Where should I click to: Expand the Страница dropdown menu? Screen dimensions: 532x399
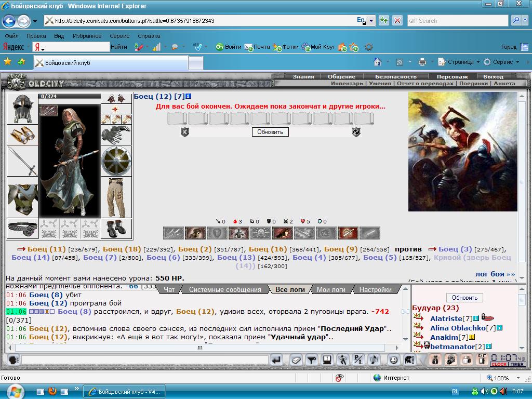478,62
